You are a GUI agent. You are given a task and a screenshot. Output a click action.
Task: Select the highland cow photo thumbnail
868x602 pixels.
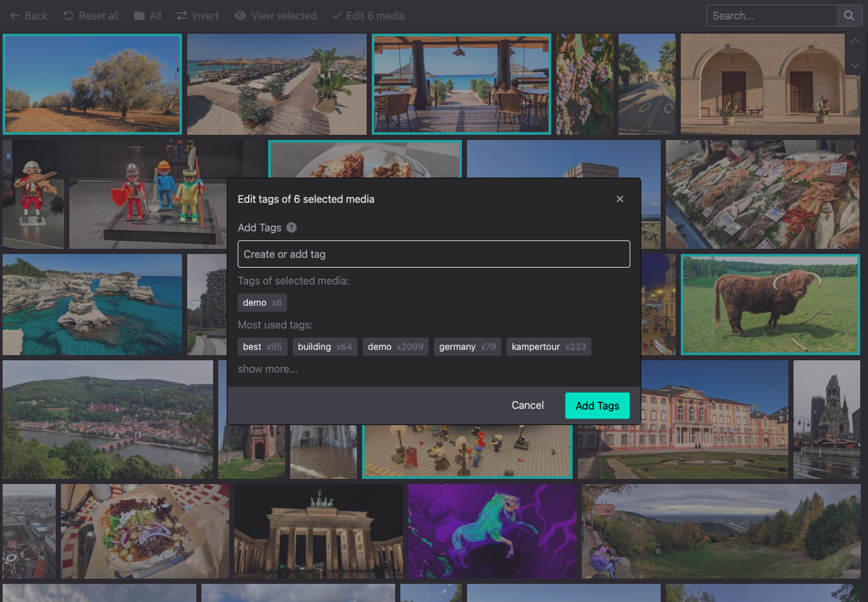click(x=770, y=305)
